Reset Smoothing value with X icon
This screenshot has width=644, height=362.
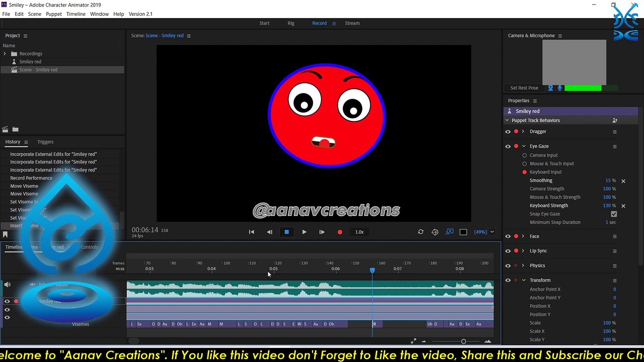tap(623, 181)
